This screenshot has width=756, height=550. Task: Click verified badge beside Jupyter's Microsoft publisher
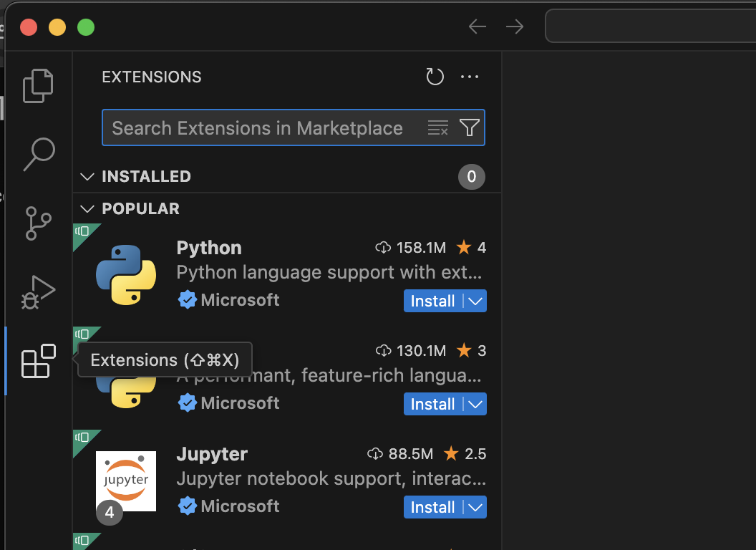point(188,506)
